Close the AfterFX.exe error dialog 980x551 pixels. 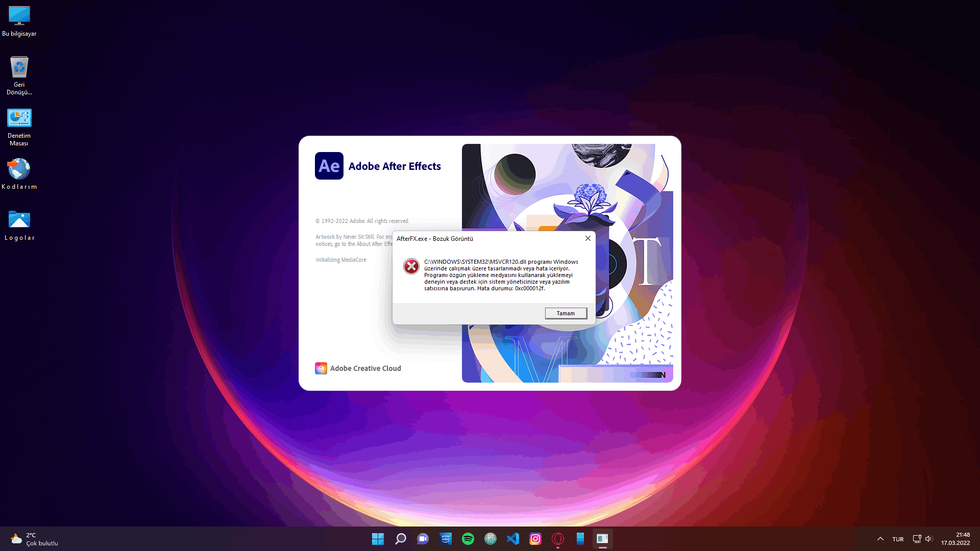(588, 238)
